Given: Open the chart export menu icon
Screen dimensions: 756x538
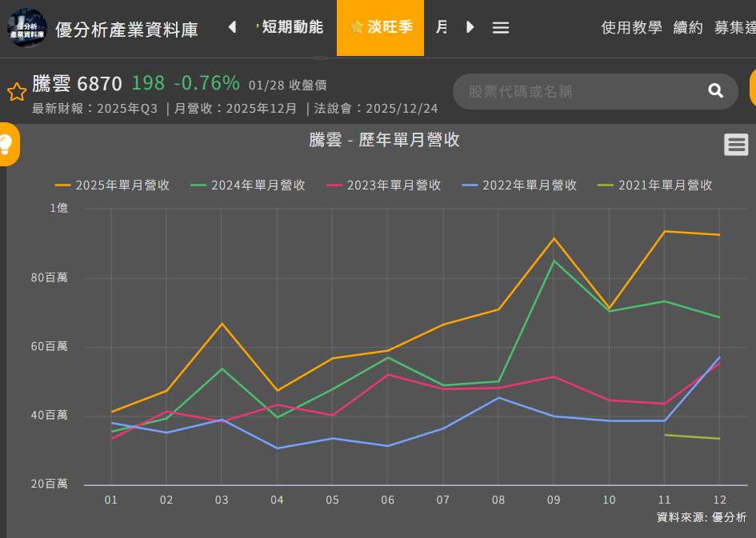Looking at the screenshot, I should pos(736,145).
